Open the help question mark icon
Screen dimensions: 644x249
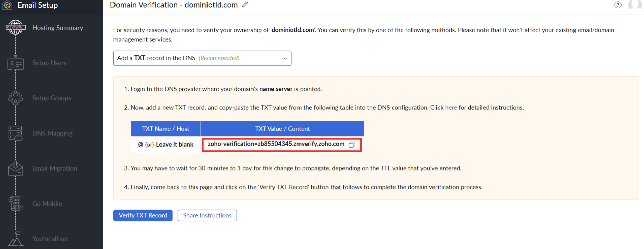coord(618,5)
